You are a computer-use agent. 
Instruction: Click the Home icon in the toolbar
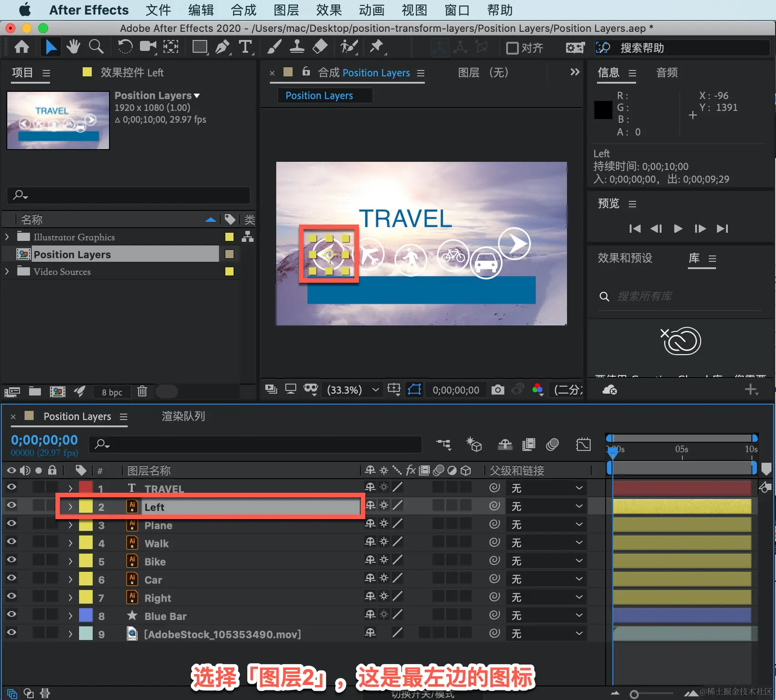22,47
